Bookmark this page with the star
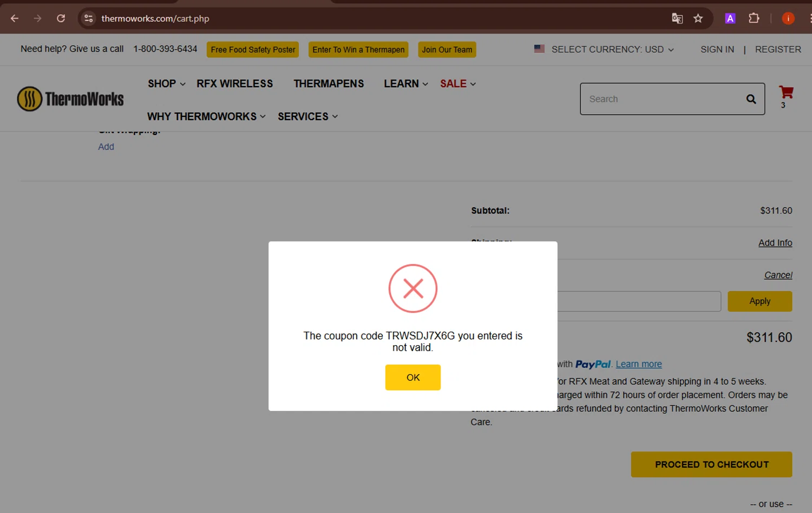The image size is (812, 513). point(698,18)
